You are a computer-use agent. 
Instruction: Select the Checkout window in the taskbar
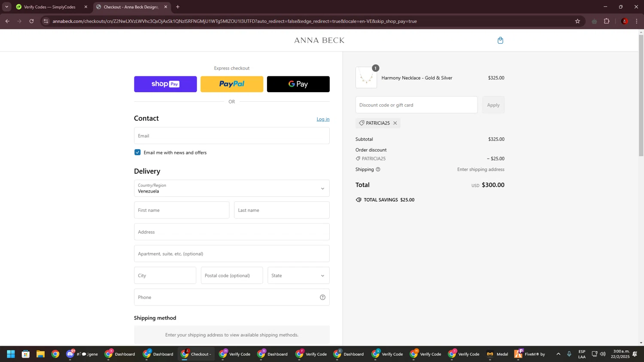(196, 354)
